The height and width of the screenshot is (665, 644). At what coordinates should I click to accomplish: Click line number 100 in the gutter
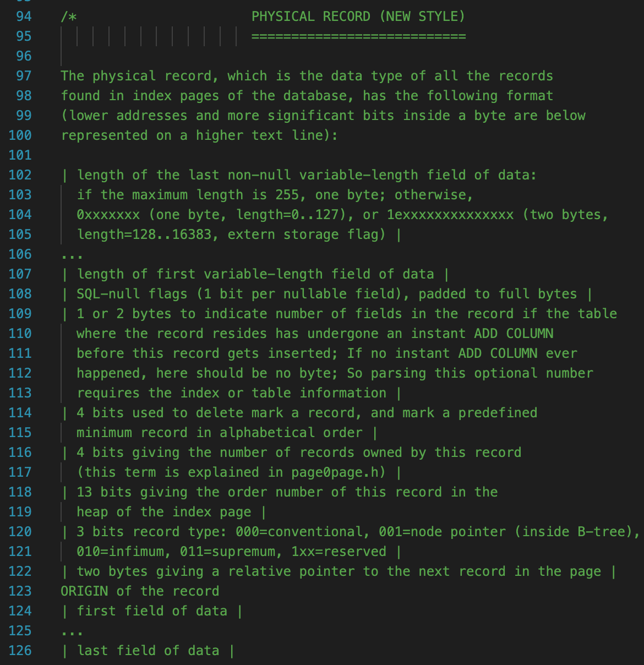[20, 135]
